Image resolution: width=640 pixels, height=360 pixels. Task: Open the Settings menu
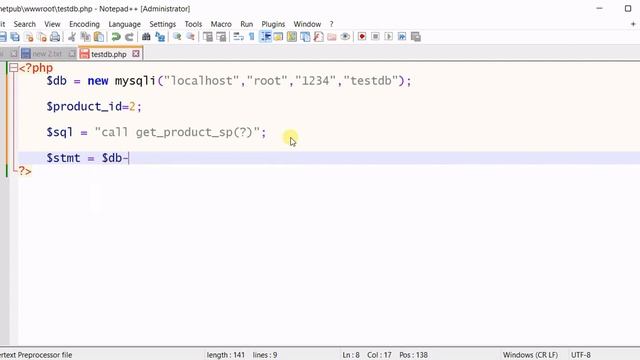[162, 24]
